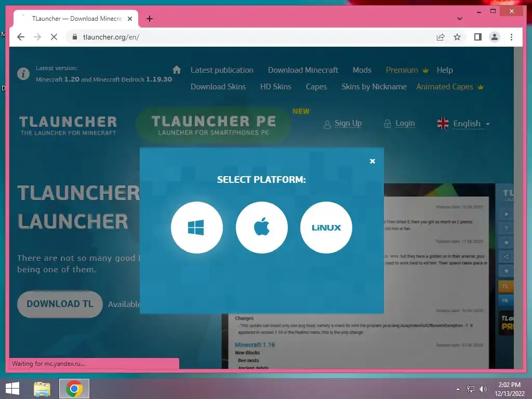Go back to the previous page

tap(21, 37)
